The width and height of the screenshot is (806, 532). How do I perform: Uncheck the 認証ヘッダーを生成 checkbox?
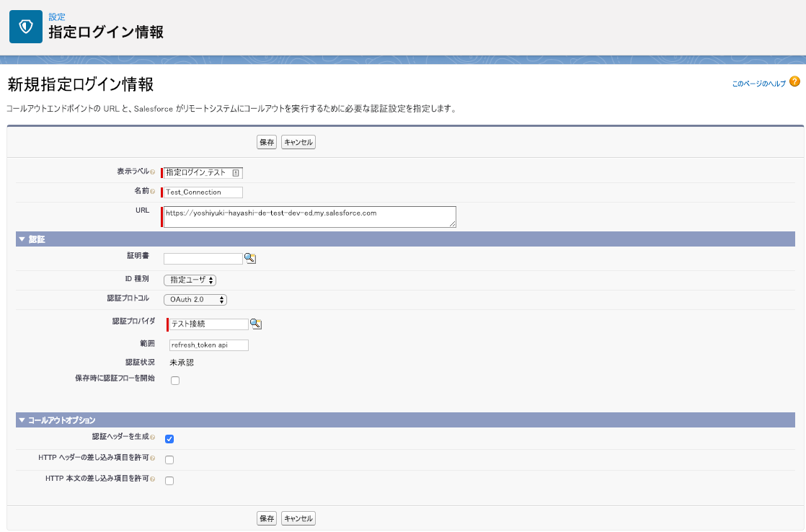[169, 439]
